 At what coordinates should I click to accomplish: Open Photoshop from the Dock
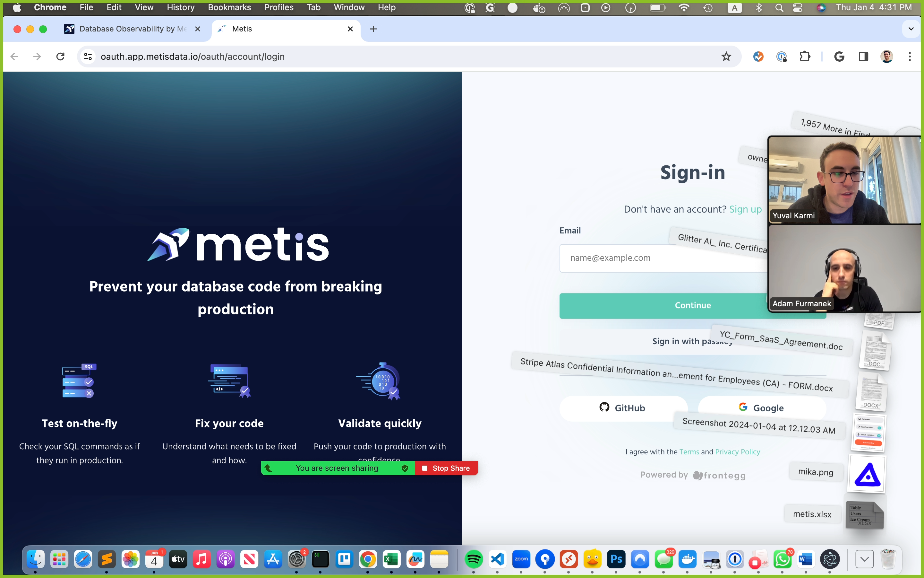click(616, 560)
